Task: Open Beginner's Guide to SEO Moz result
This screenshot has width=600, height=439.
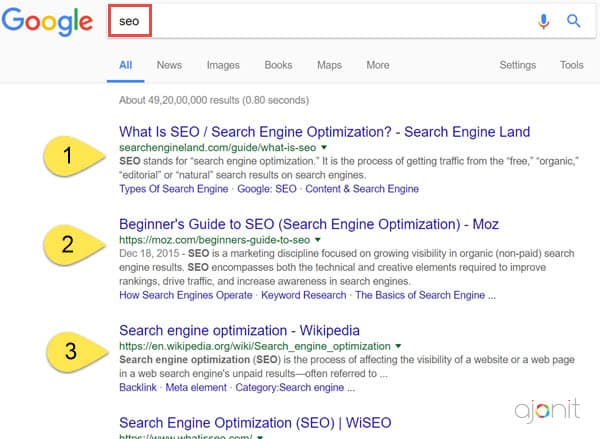Action: click(309, 224)
